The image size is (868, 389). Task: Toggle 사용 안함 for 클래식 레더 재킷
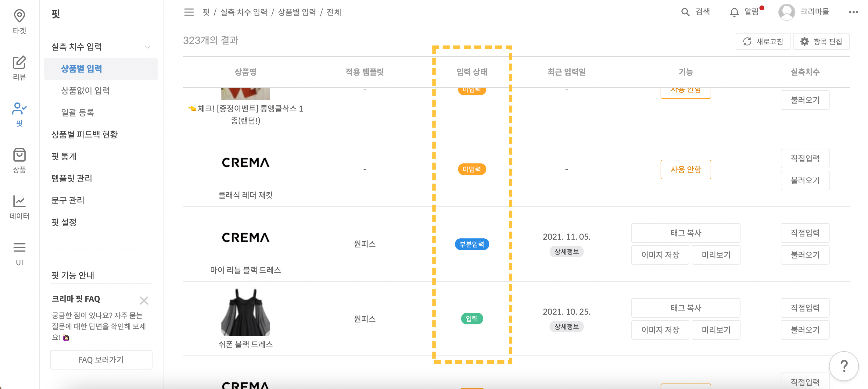686,170
